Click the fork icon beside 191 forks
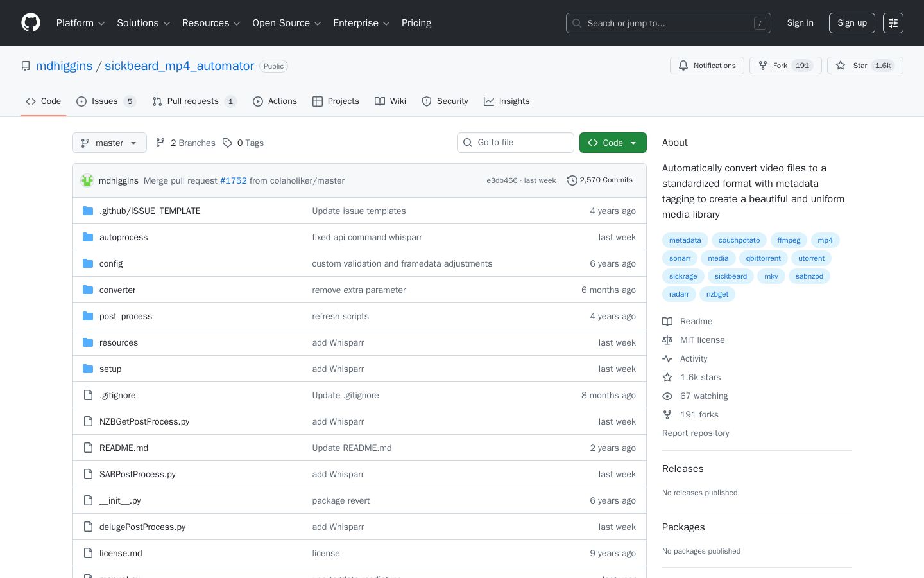The width and height of the screenshot is (924, 578). pyautogui.click(x=667, y=414)
